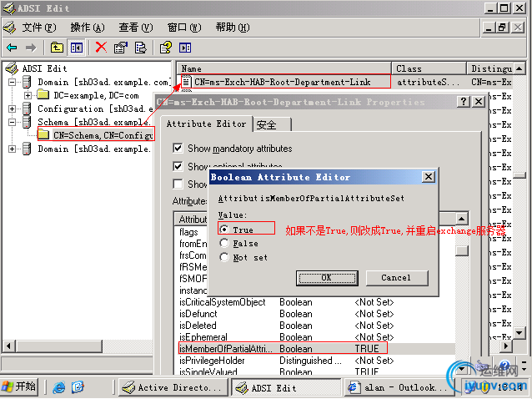
Task: Open the Properties toolbar icon
Action: tap(120, 48)
